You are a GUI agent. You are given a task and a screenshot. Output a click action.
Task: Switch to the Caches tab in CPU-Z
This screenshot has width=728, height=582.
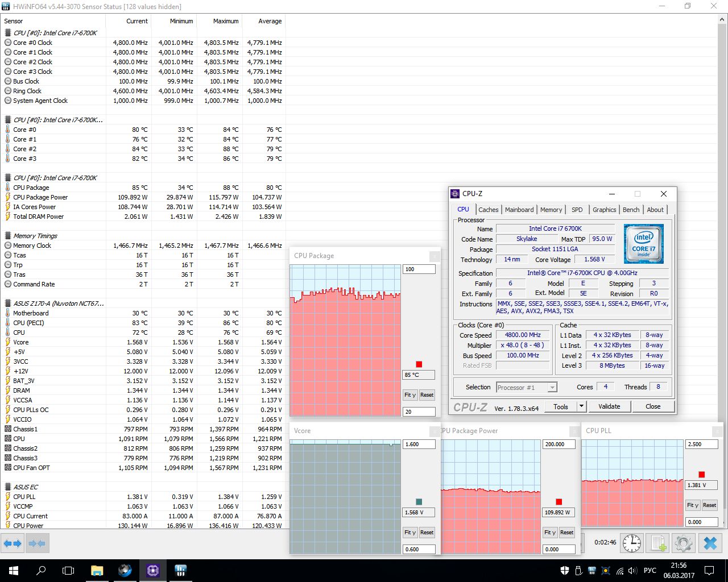[x=488, y=210]
